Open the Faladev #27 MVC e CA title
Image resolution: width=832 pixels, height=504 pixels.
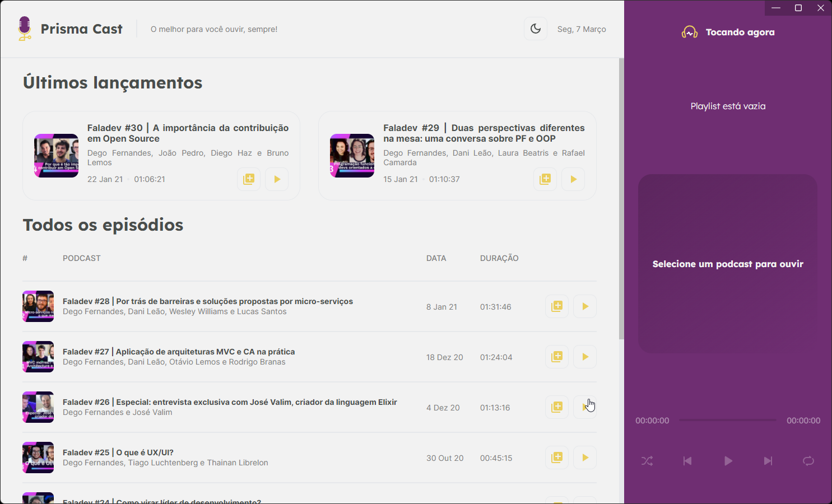179,352
